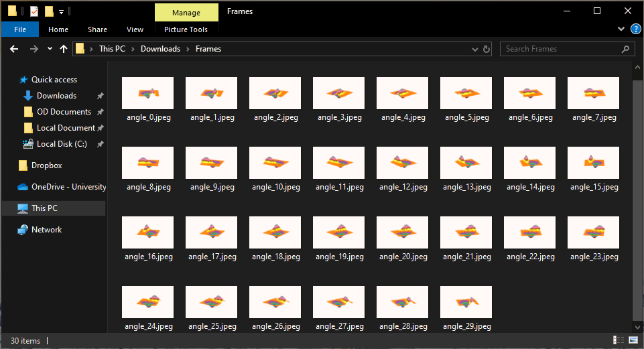Select the angle_19.jpeg thumbnail
Image resolution: width=644 pixels, height=349 pixels.
click(x=339, y=233)
